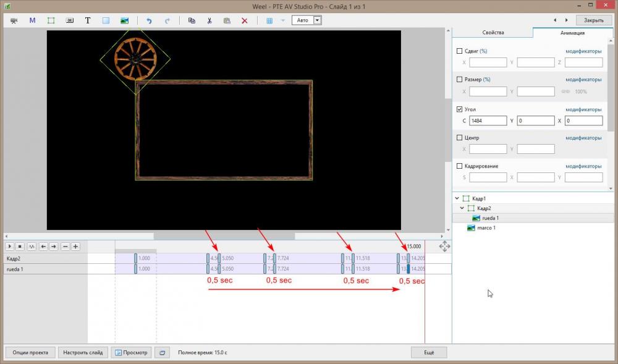The image size is (618, 364).
Task: Collapse the Кадр2 tree node
Action: click(x=462, y=208)
